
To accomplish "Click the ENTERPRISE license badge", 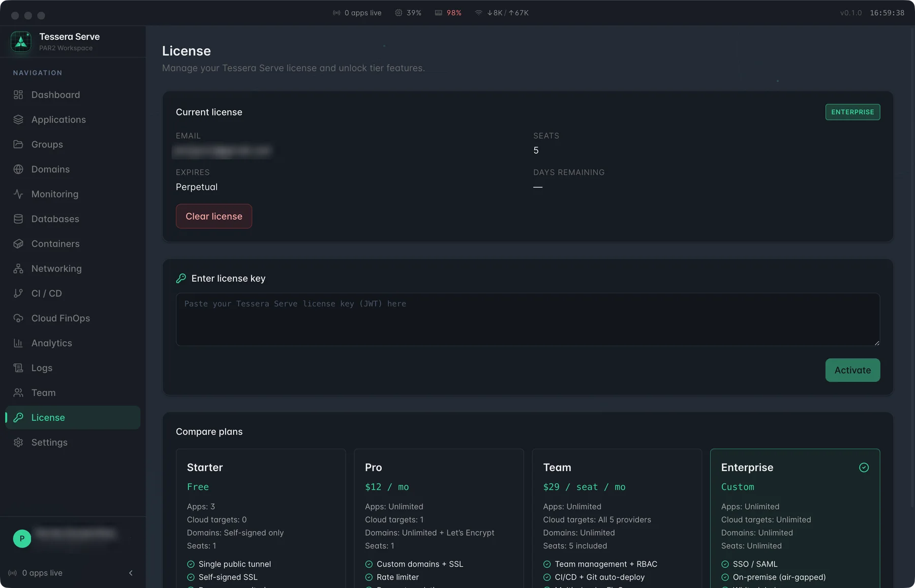I will coord(852,112).
